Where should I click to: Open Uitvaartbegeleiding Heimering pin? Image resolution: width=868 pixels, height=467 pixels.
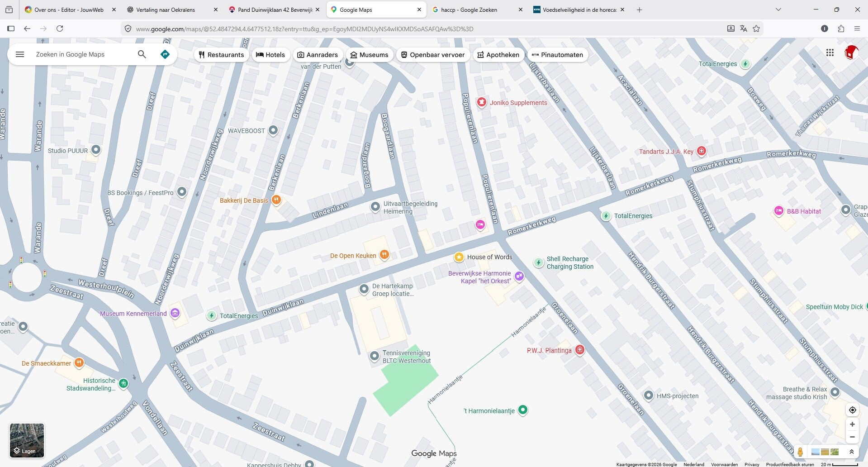pos(375,207)
